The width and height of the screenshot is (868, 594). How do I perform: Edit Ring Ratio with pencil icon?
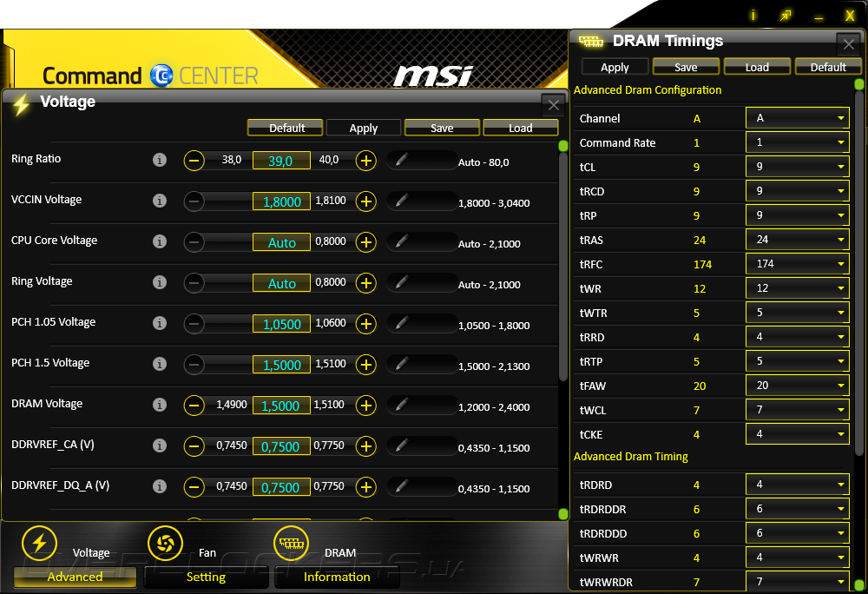pos(402,160)
